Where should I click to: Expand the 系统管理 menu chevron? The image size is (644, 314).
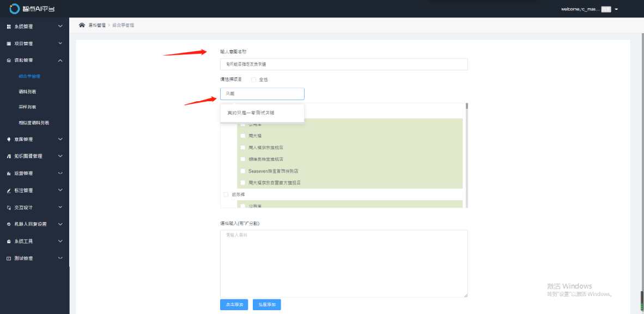click(60, 26)
